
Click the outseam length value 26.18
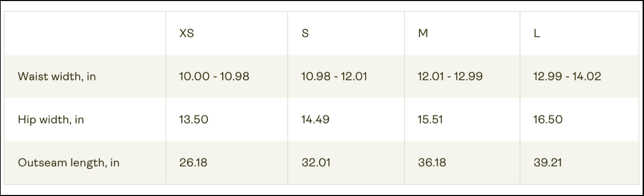click(193, 163)
